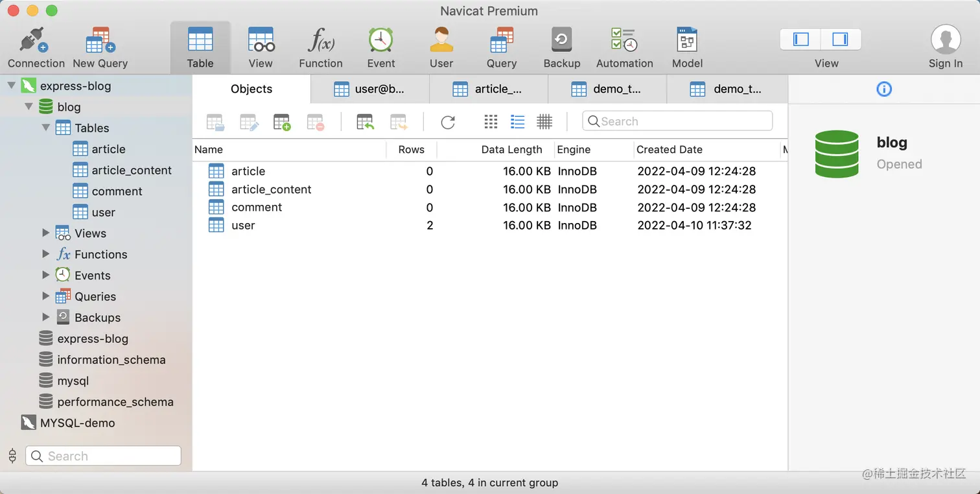Collapse the blog database node
This screenshot has width=980, height=494.
point(29,106)
